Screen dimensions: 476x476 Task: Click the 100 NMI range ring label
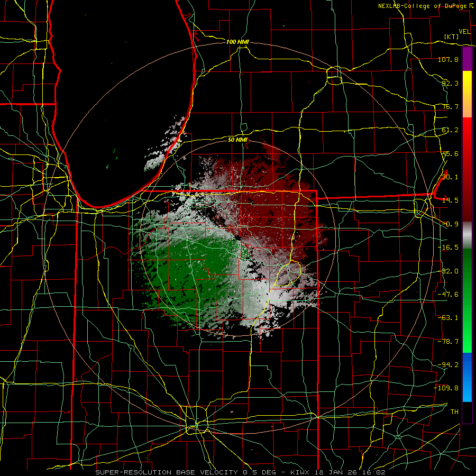[x=237, y=42]
